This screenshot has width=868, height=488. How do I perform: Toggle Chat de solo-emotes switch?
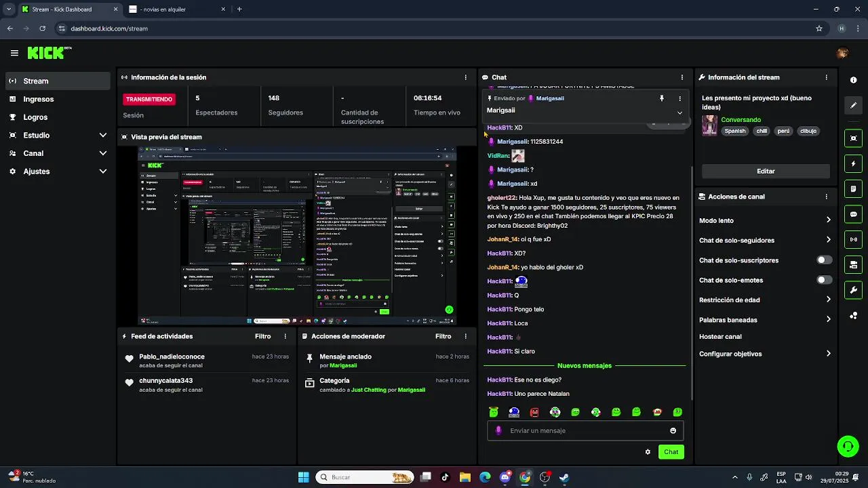coord(824,280)
